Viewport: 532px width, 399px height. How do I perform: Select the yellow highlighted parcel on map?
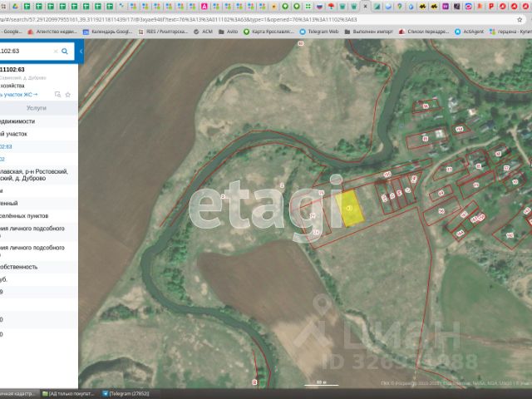[x=352, y=209]
